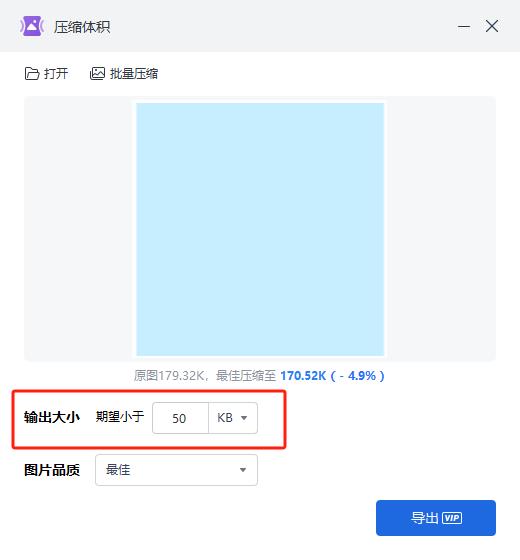The width and height of the screenshot is (520, 560).
Task: Click the 压缩体积 window title
Action: pyautogui.click(x=82, y=27)
